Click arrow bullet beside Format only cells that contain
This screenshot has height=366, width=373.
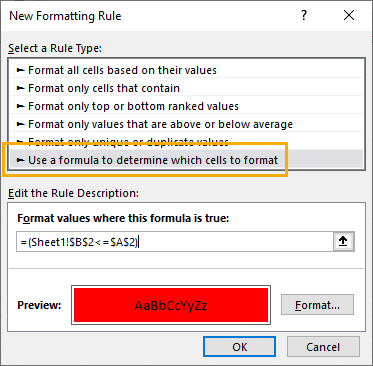[x=21, y=88]
